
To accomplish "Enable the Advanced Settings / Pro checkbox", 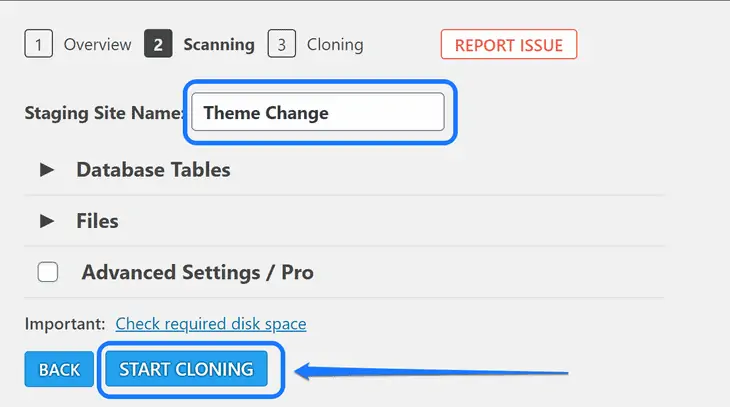I will tap(48, 272).
